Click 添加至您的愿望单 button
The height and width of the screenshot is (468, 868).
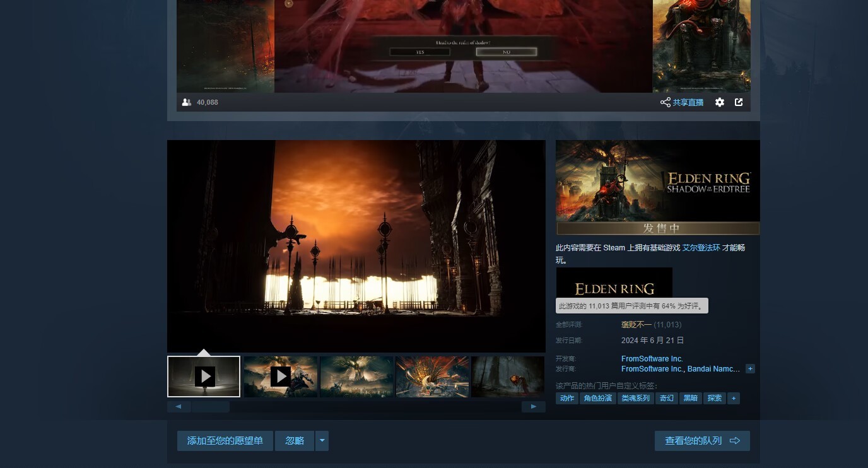[225, 441]
